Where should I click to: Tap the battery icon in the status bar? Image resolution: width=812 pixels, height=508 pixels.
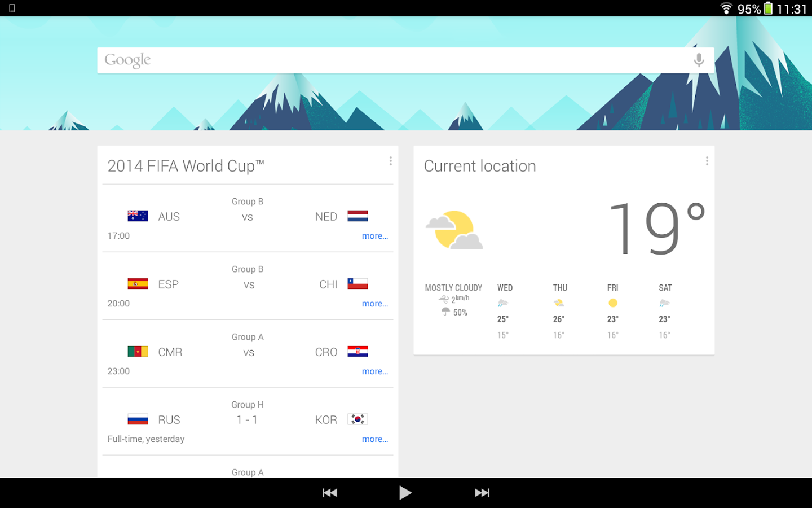pos(769,8)
